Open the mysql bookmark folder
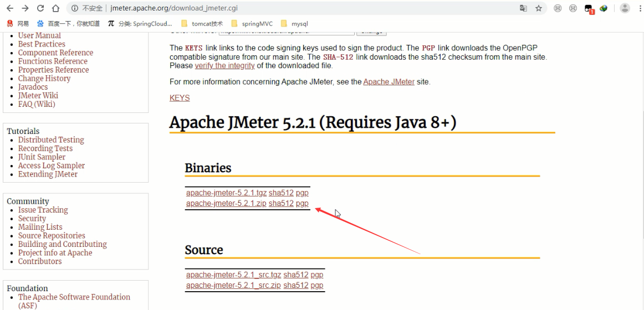644x310 pixels. tap(294, 23)
